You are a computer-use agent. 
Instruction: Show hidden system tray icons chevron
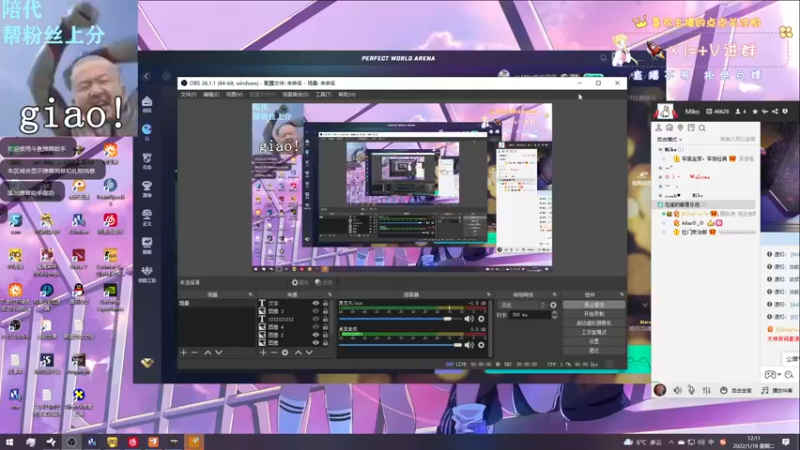[x=671, y=442]
